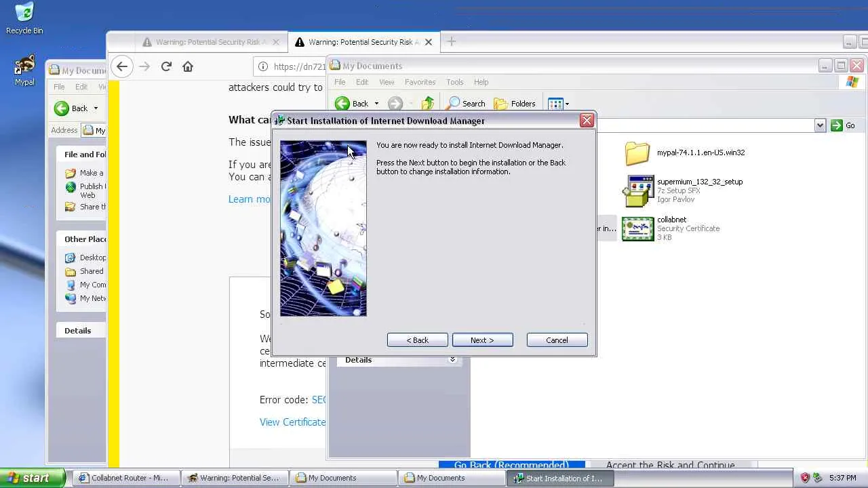Open My Network Places under Other Places
868x488 pixels.
pos(85,298)
